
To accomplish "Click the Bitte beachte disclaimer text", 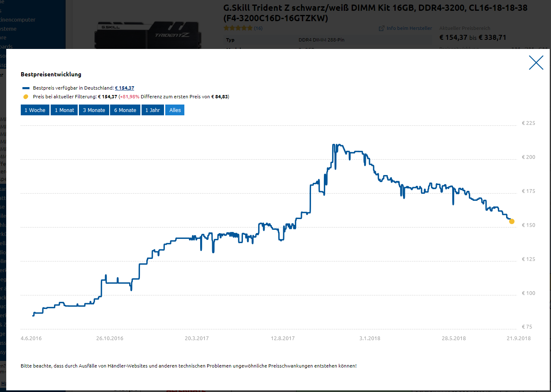I will [189, 366].
